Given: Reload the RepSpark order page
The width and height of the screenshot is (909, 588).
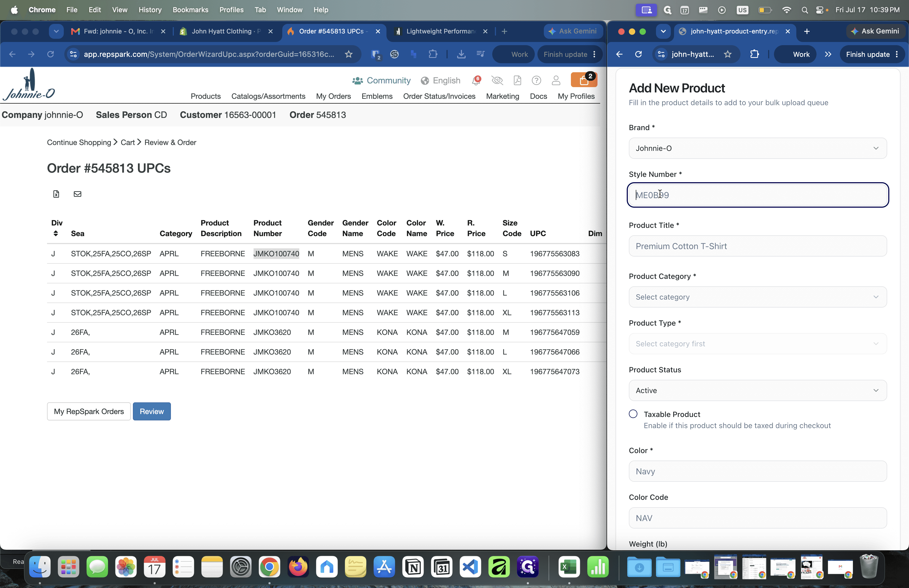Looking at the screenshot, I should pyautogui.click(x=50, y=54).
